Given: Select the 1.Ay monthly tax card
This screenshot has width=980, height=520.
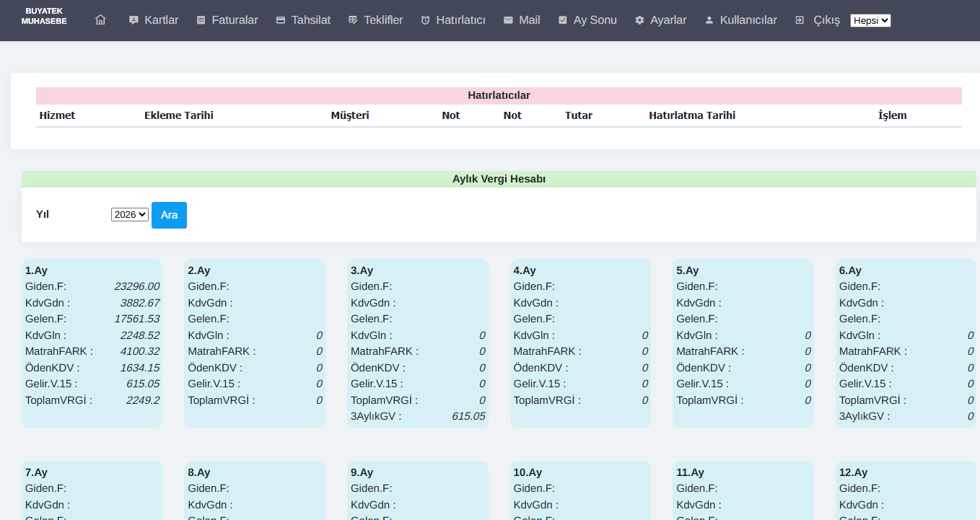Looking at the screenshot, I should pos(92,343).
